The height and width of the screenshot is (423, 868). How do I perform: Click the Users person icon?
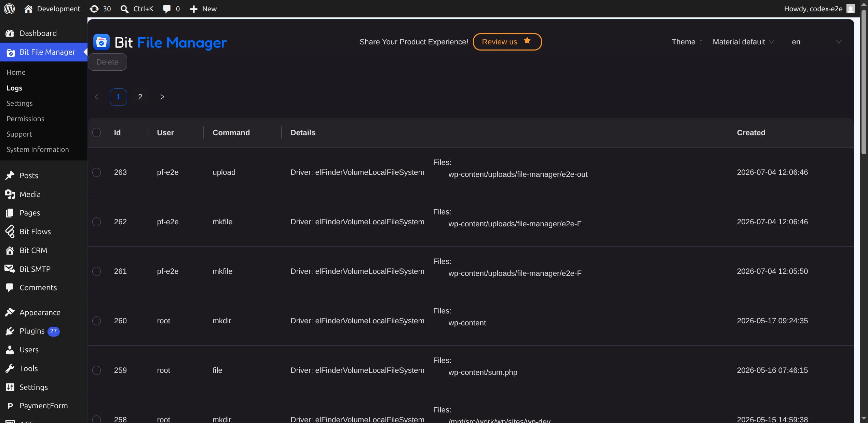(x=10, y=350)
